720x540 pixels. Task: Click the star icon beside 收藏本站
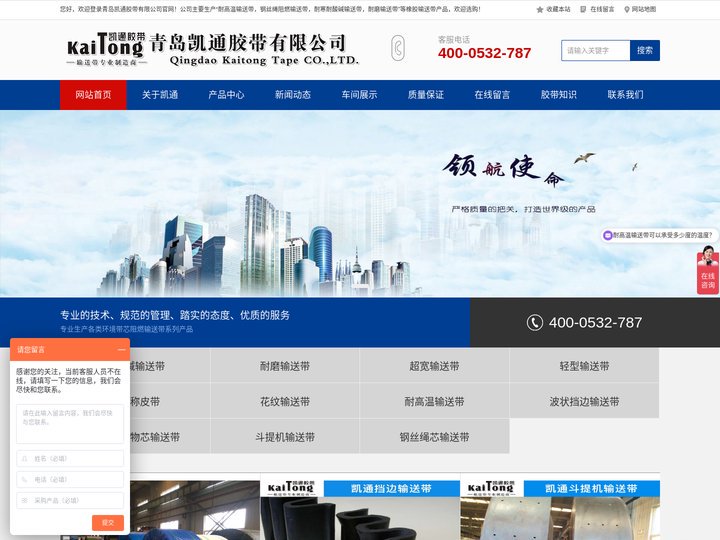(540, 10)
